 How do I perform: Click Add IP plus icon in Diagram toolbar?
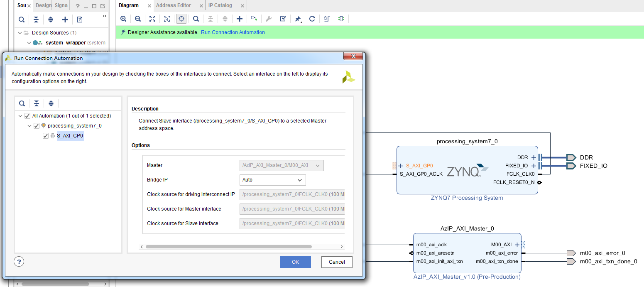[x=240, y=19]
